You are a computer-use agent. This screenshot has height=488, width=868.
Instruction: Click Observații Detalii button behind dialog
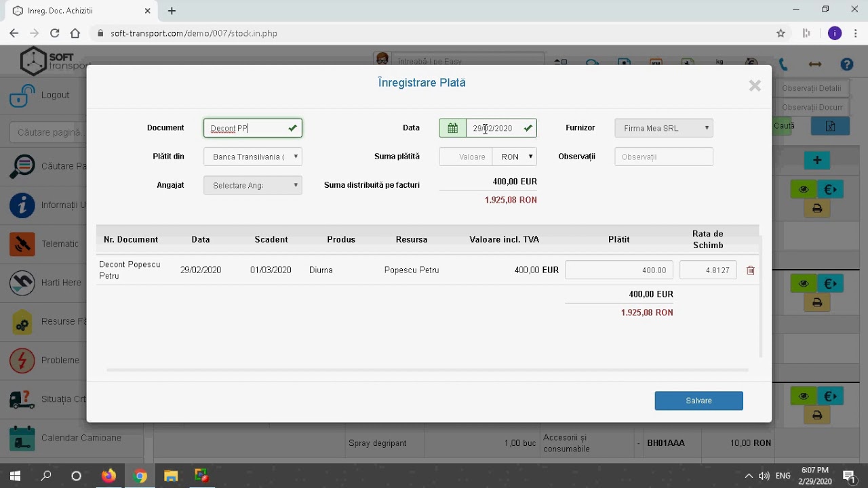tap(811, 88)
